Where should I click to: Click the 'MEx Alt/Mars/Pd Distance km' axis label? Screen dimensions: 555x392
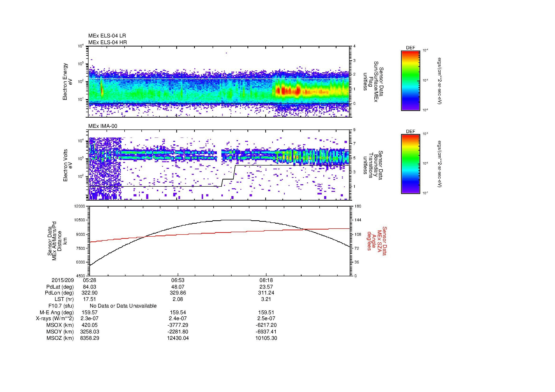click(x=57, y=241)
